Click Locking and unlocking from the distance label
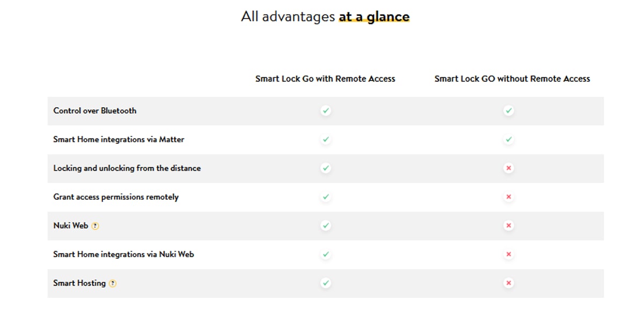644x313 pixels. (127, 168)
